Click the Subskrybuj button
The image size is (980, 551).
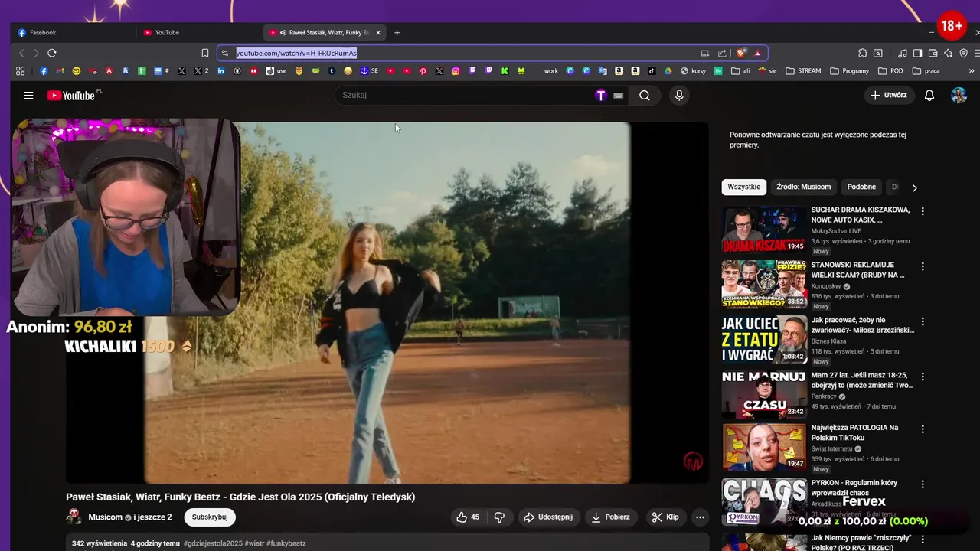210,517
